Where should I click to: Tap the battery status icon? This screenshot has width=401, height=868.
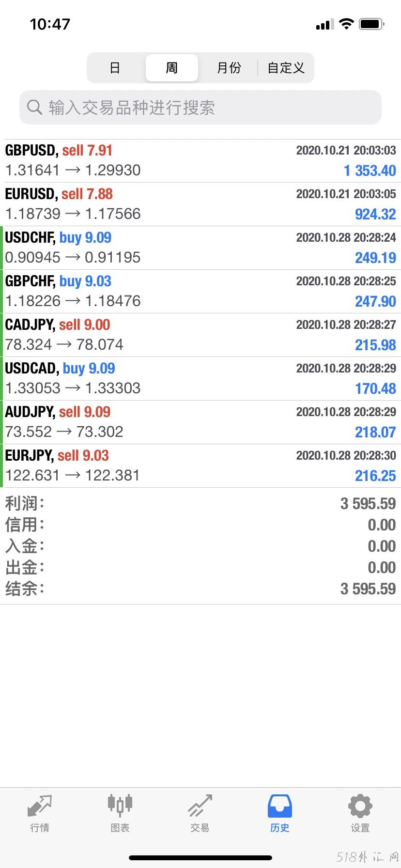372,24
